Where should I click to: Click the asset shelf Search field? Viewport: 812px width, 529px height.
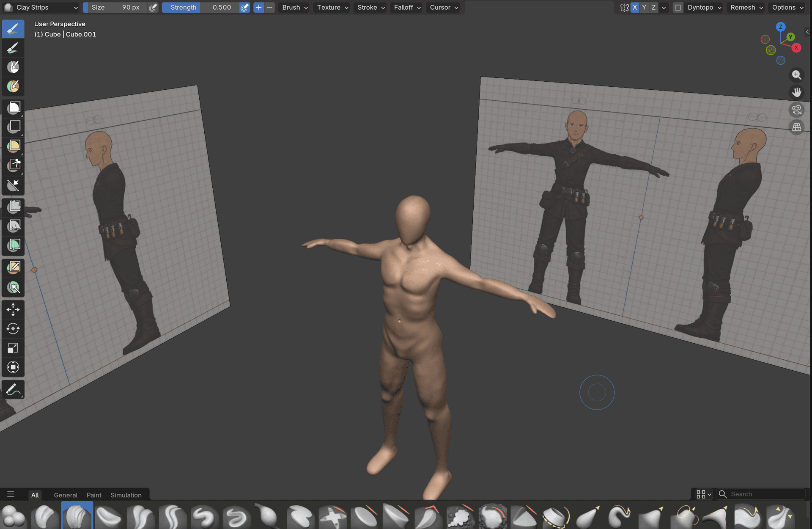(x=761, y=494)
